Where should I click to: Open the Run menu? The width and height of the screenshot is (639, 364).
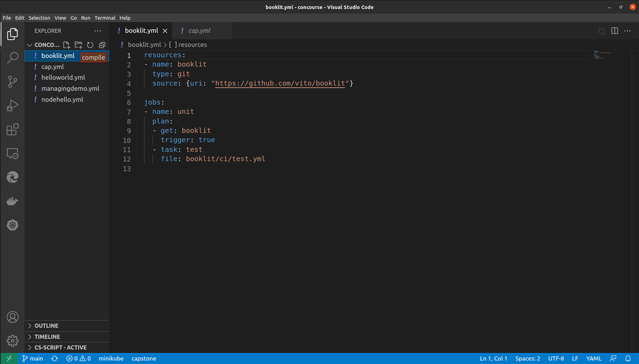coord(86,18)
